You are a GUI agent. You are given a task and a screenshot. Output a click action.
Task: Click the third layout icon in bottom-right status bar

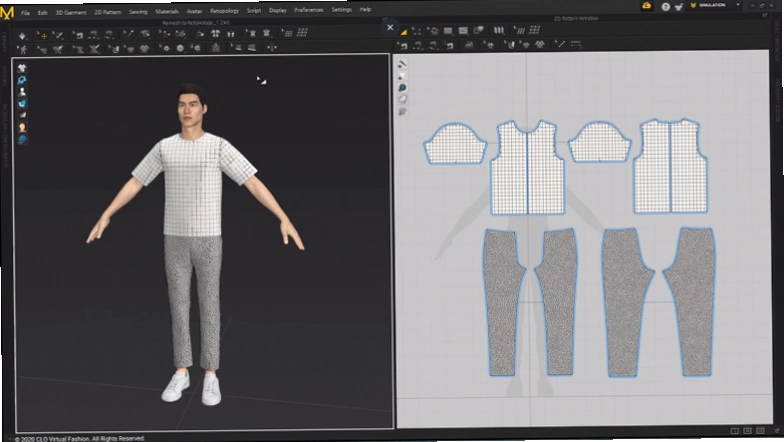click(x=760, y=430)
